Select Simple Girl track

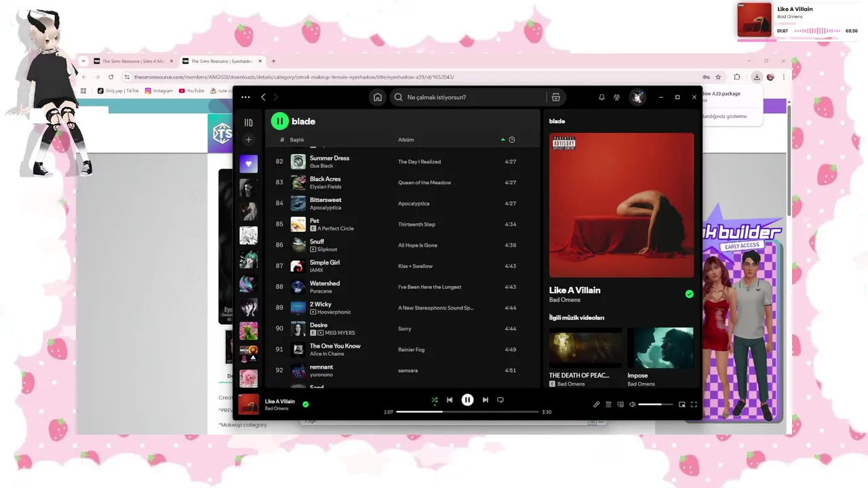pos(403,266)
